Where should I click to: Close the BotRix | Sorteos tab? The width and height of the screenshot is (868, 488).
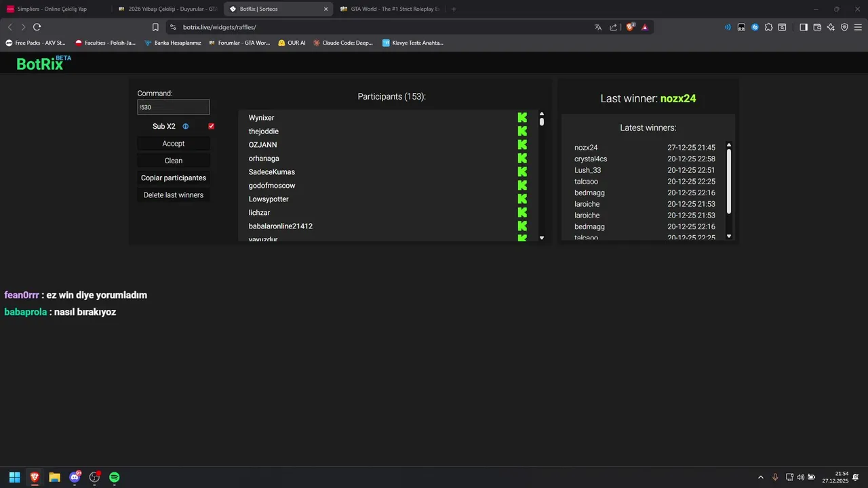pos(325,9)
